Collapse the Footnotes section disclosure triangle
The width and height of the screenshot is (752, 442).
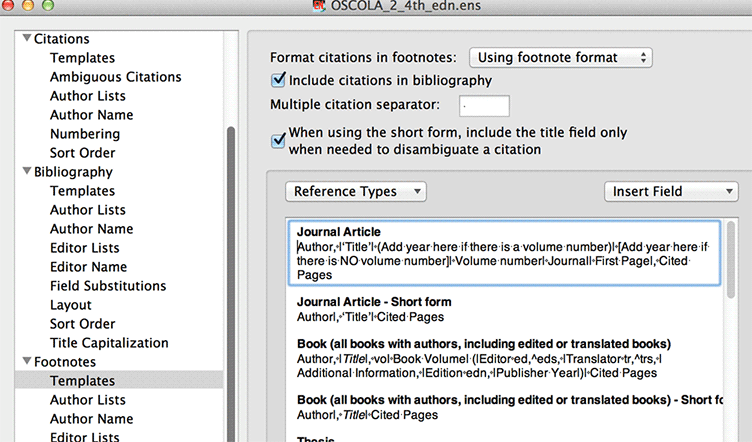pos(25,362)
